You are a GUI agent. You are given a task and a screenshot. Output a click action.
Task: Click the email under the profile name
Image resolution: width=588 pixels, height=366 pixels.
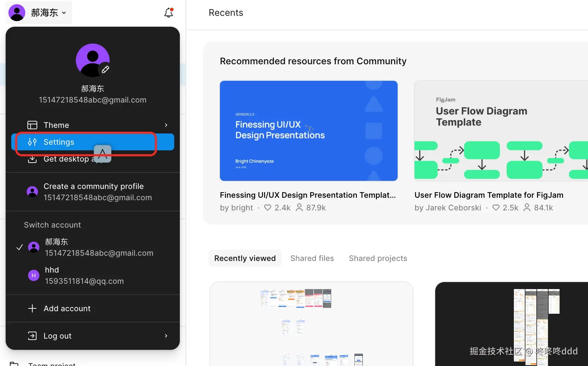point(93,100)
